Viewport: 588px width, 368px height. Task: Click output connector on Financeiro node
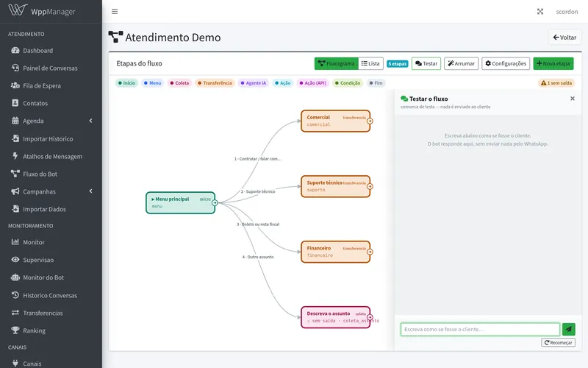(370, 252)
